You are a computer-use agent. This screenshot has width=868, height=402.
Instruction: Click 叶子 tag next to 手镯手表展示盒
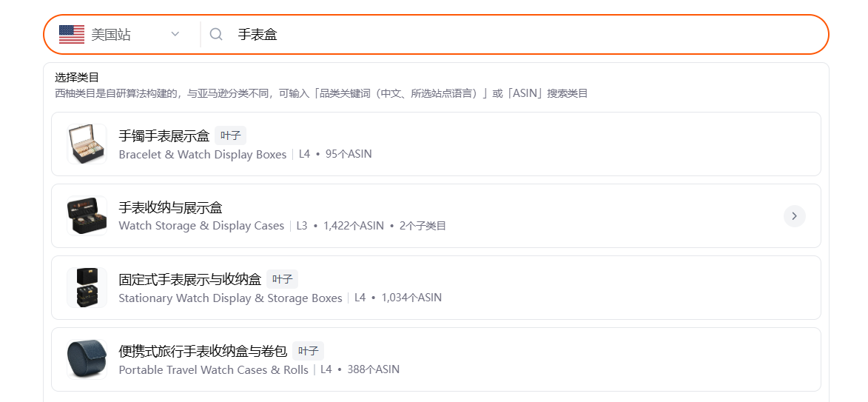230,135
